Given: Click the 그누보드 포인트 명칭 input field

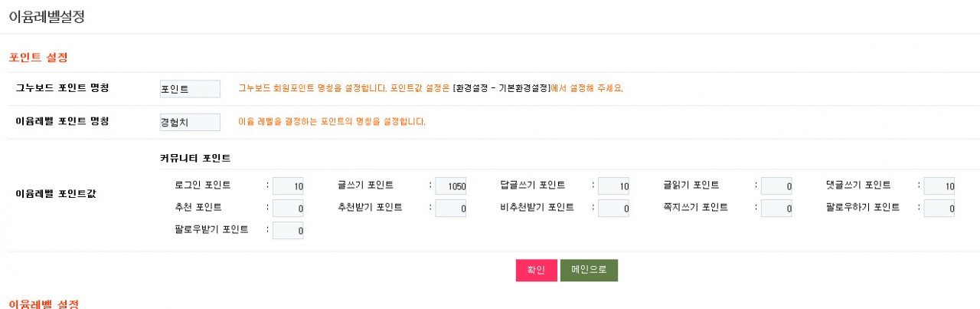Looking at the screenshot, I should (190, 89).
